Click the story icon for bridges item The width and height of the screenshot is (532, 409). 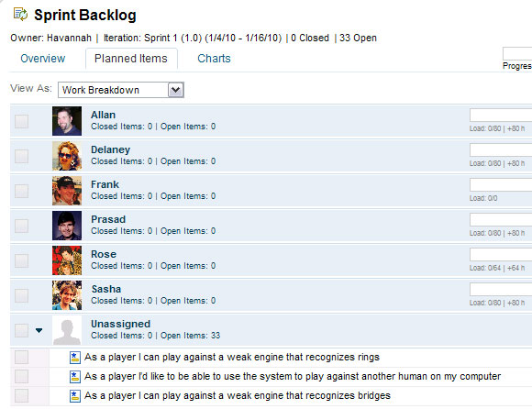coord(75,396)
